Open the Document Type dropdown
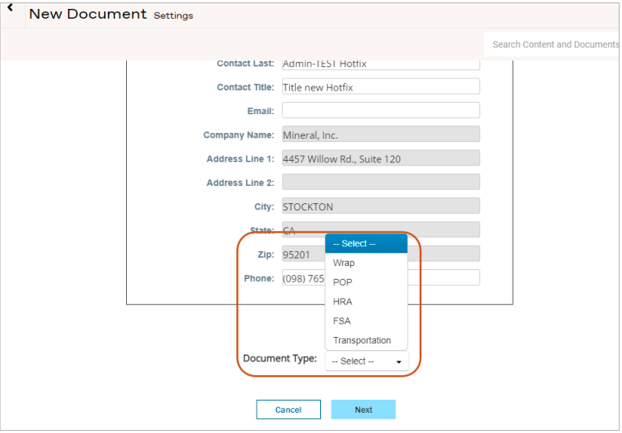The image size is (622, 433). click(367, 361)
